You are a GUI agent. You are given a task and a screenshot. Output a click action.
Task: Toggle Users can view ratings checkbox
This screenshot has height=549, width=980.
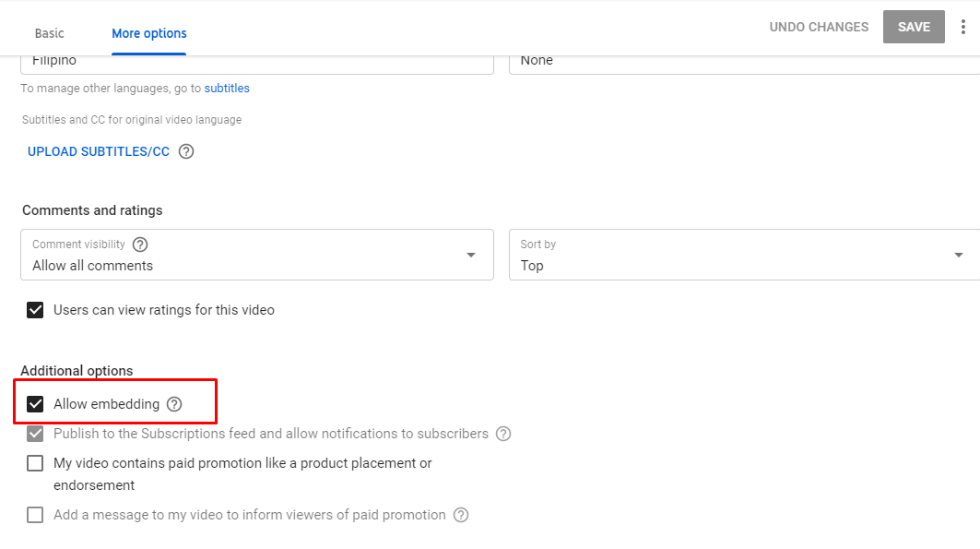(x=35, y=310)
